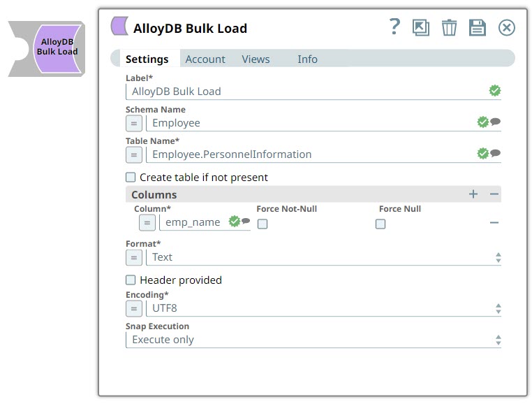Enable the Header provided checkbox
Image resolution: width=532 pixels, height=404 pixels.
pos(131,280)
